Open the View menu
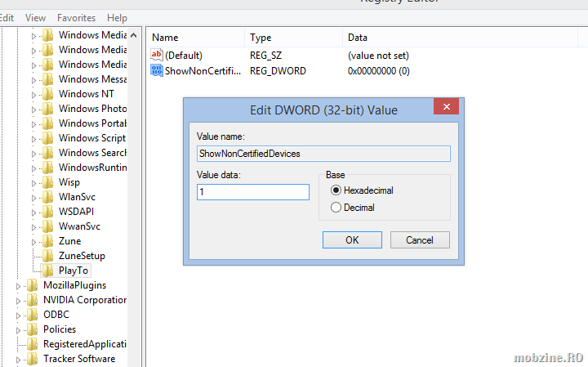The width and height of the screenshot is (588, 367). pyautogui.click(x=35, y=18)
